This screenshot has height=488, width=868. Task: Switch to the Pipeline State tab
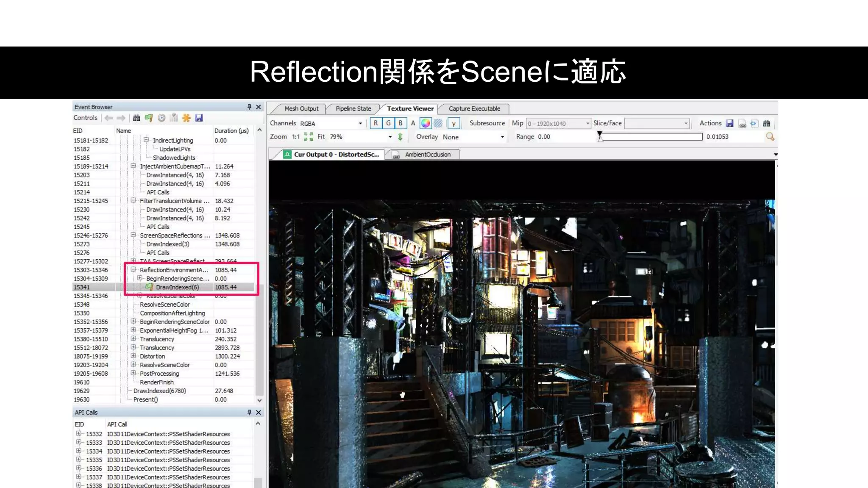pyautogui.click(x=353, y=109)
